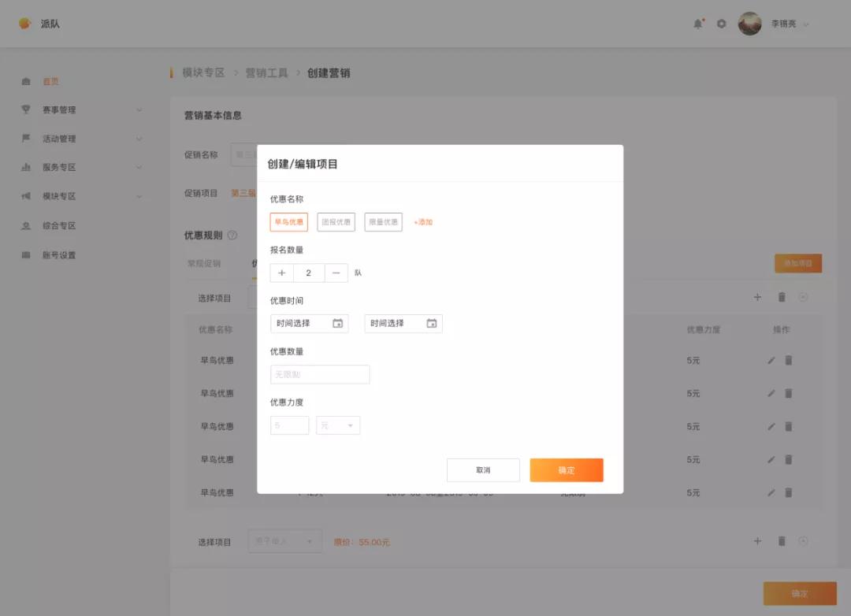
Task: Click the trash icon beside the bottom 选择项目 row
Action: 782,541
